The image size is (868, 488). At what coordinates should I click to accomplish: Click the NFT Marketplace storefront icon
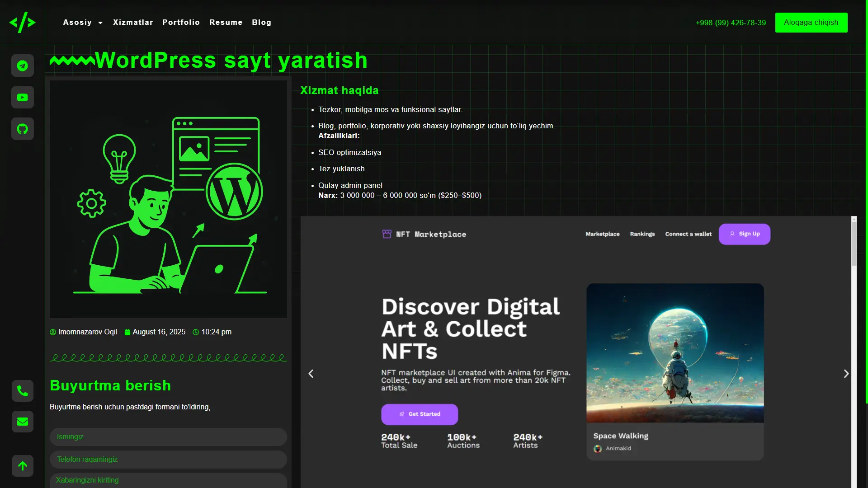pyautogui.click(x=387, y=234)
